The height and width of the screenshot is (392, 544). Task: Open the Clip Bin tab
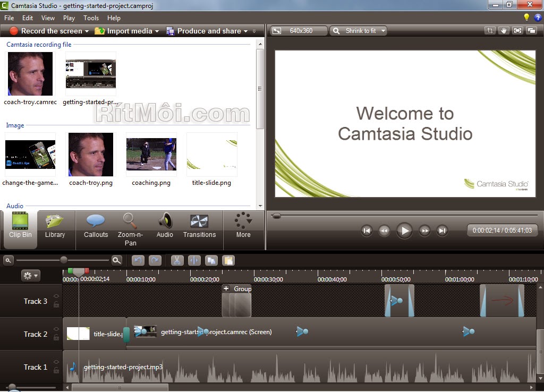(20, 229)
